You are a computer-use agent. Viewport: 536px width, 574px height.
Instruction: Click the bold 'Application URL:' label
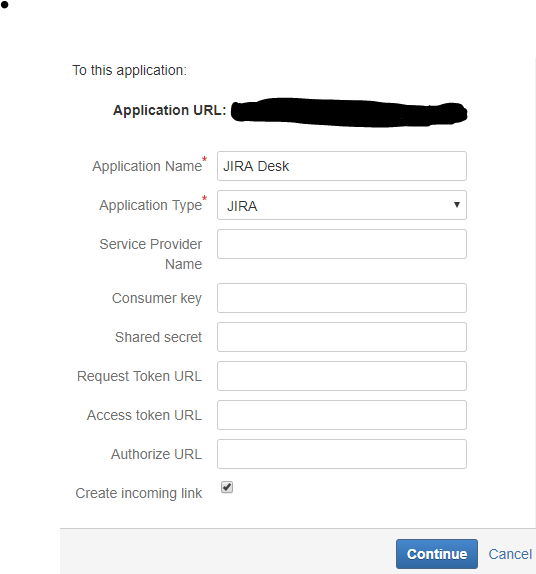(170, 110)
